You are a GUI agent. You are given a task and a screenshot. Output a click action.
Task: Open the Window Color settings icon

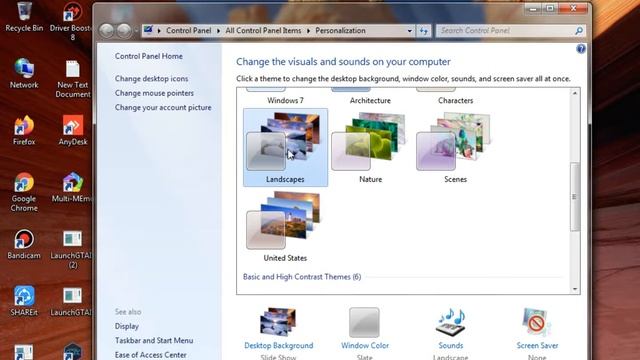[364, 322]
